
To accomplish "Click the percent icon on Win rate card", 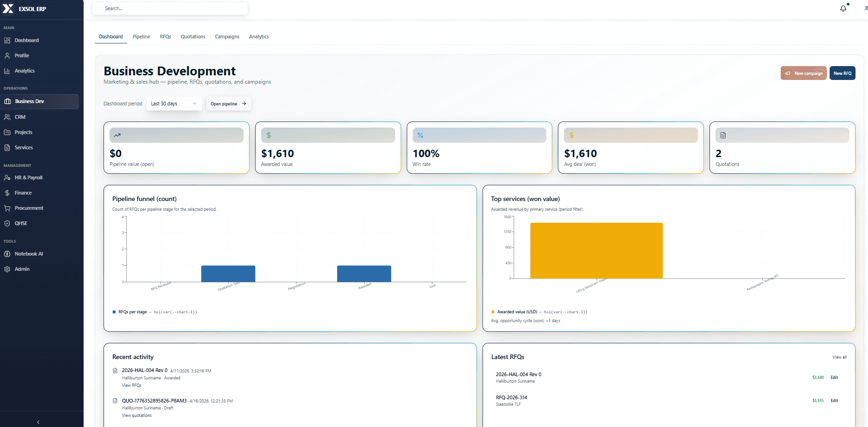I will 420,135.
